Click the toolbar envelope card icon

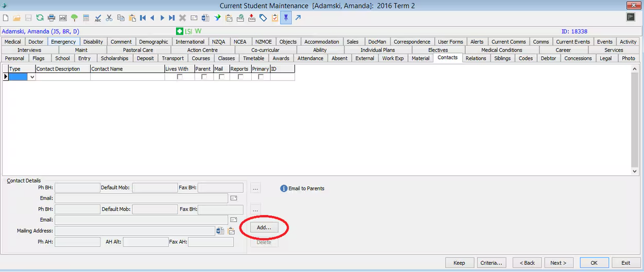194,18
